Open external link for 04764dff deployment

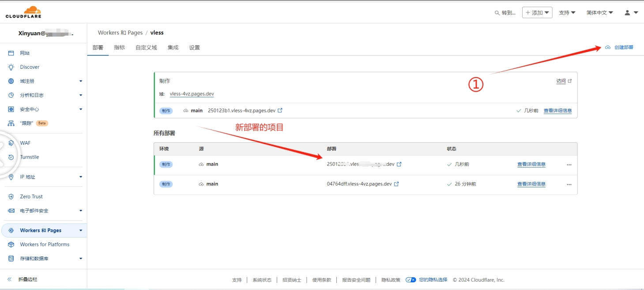(396, 184)
